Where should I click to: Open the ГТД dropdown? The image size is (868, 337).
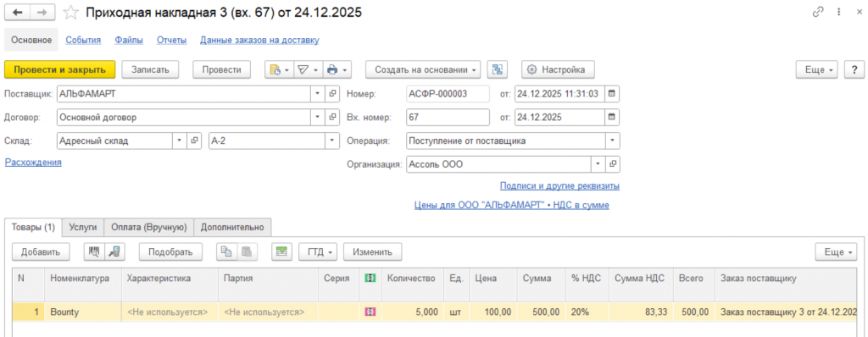tap(319, 251)
